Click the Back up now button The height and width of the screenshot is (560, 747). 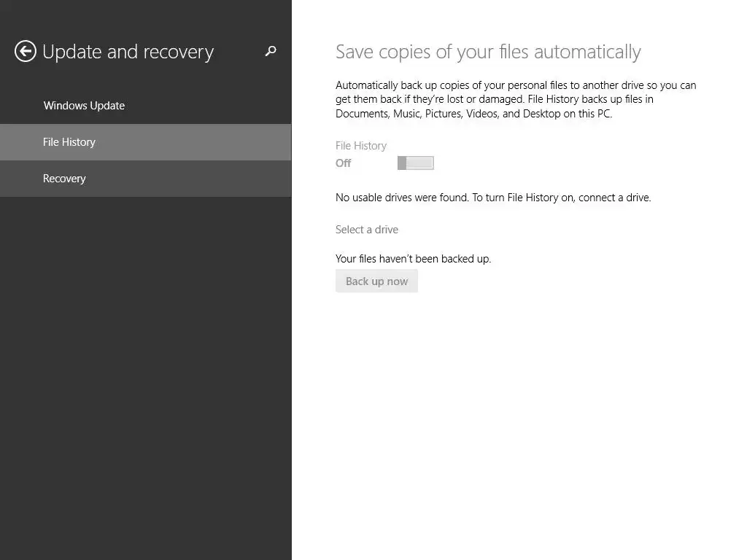376,281
